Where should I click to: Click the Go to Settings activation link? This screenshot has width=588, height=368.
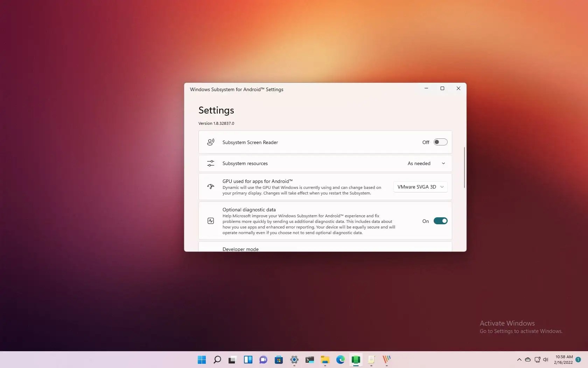[520, 331]
